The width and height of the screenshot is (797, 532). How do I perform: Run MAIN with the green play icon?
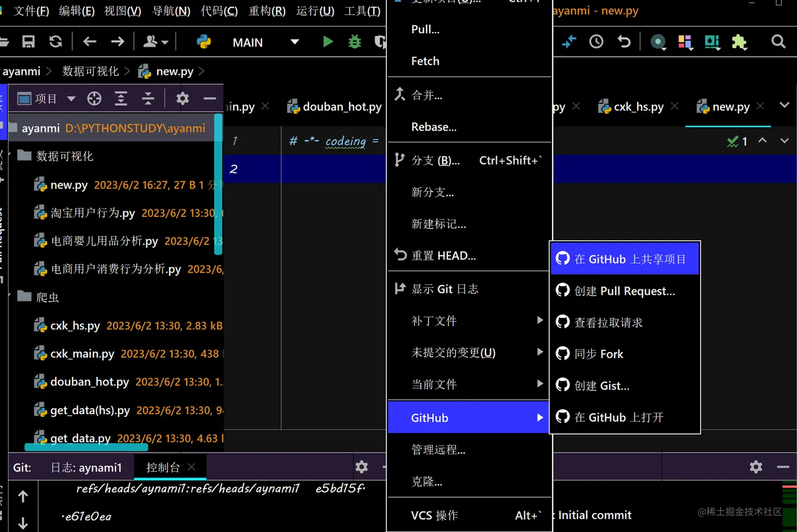click(x=328, y=42)
